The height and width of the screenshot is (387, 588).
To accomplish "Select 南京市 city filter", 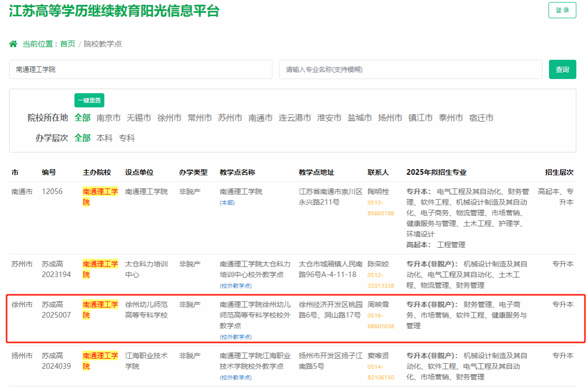I will [x=108, y=118].
